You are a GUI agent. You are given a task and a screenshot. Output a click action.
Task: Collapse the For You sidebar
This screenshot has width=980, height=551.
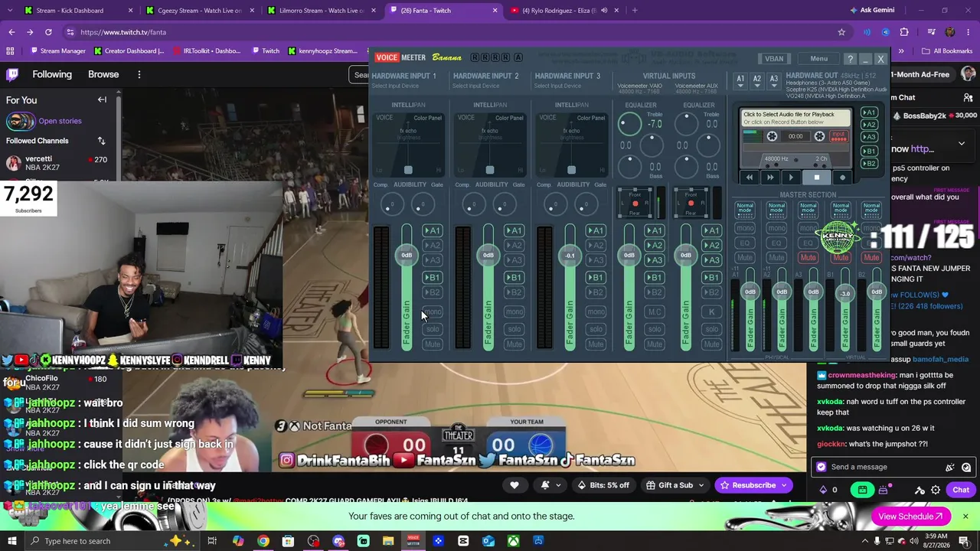point(102,99)
